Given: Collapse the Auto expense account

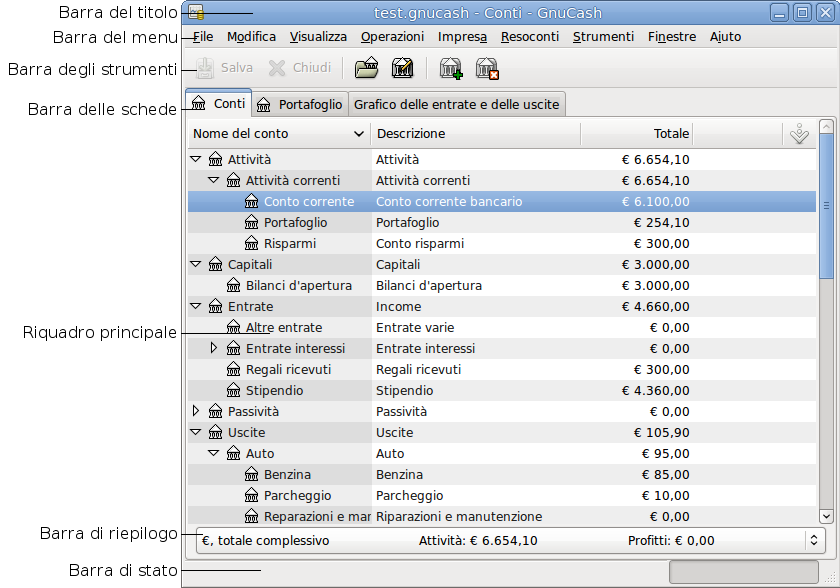Looking at the screenshot, I should click(x=214, y=453).
